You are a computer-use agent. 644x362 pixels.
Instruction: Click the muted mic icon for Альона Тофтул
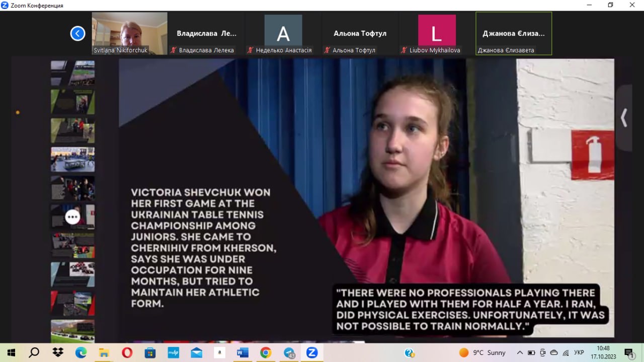pos(328,50)
